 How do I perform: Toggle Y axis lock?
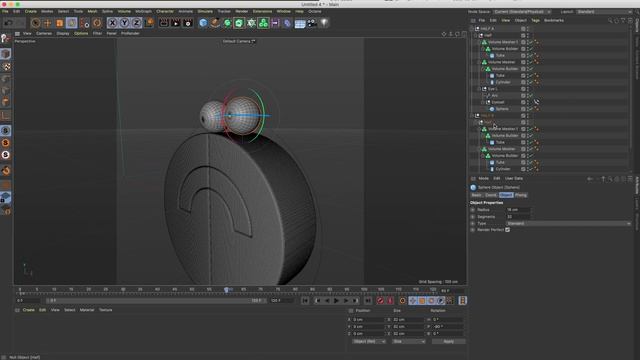124,23
